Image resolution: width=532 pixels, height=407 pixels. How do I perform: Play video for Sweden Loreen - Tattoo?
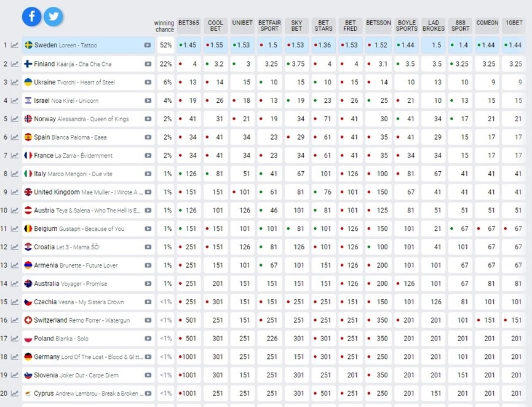click(x=148, y=45)
